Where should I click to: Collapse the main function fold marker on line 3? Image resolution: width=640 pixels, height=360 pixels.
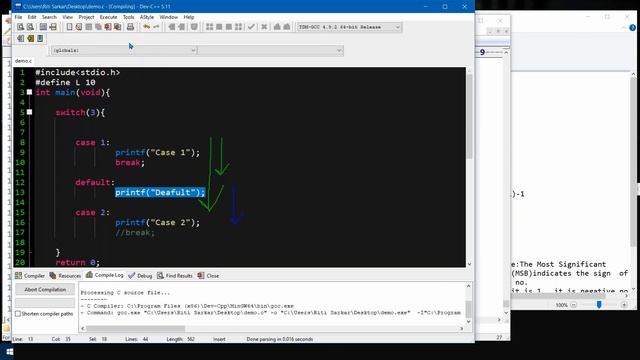pos(29,92)
